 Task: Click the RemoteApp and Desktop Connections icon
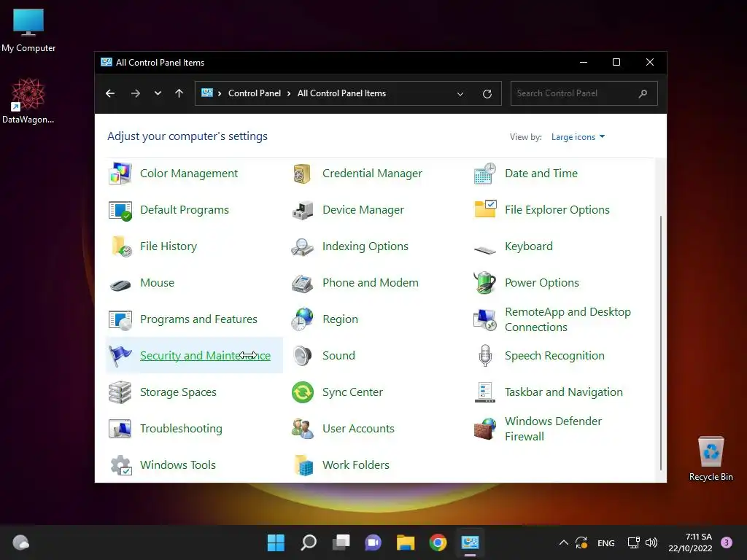485,319
